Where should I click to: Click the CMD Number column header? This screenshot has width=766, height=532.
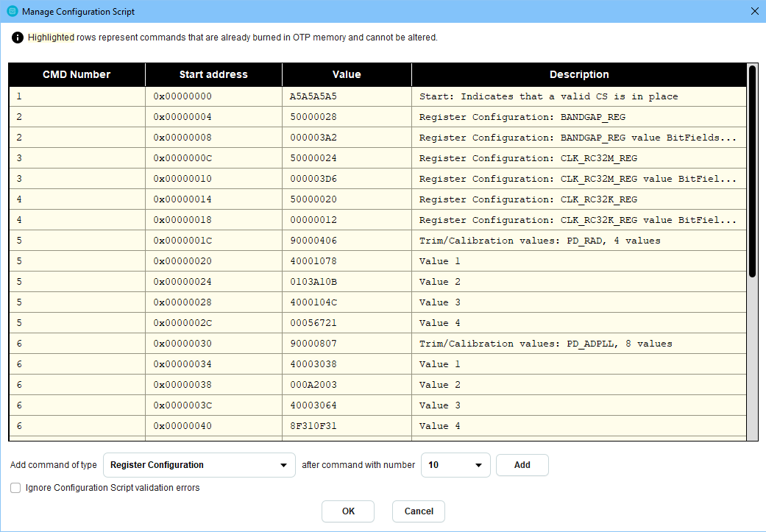coord(77,75)
